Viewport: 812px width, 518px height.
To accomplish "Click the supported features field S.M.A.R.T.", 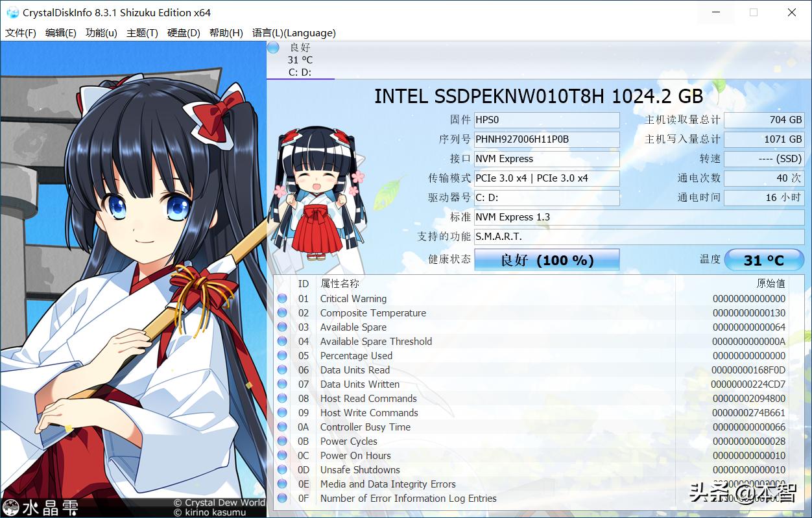I will [639, 237].
